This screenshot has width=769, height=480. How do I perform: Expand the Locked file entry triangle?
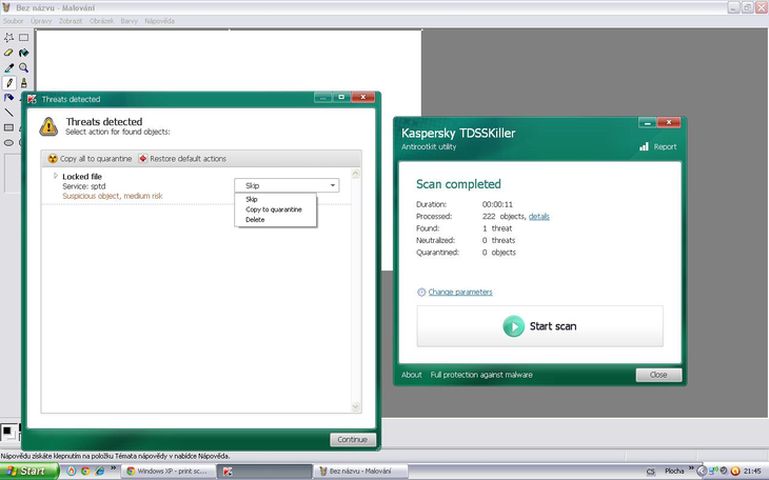(x=55, y=176)
